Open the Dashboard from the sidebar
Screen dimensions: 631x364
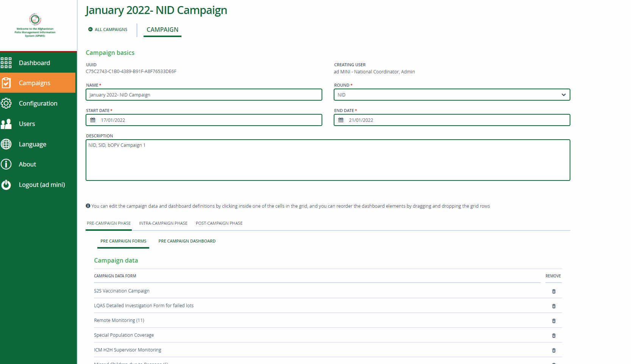coord(6,63)
